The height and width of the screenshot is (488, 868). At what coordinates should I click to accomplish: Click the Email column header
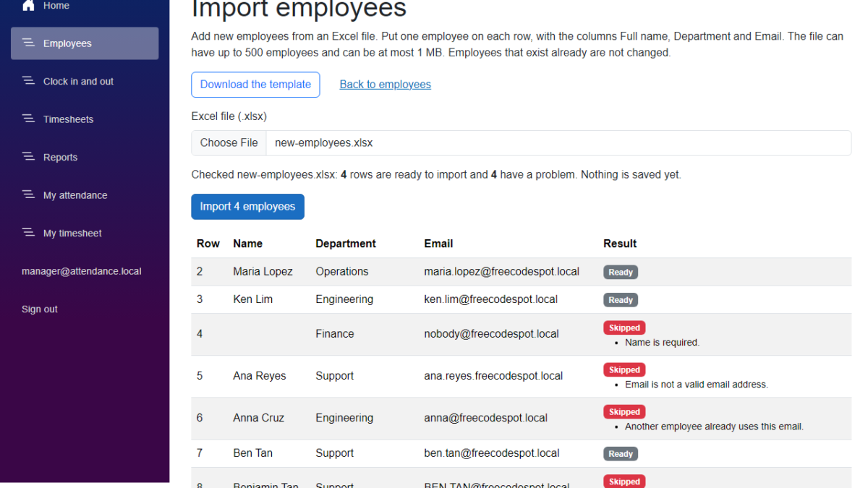point(438,244)
